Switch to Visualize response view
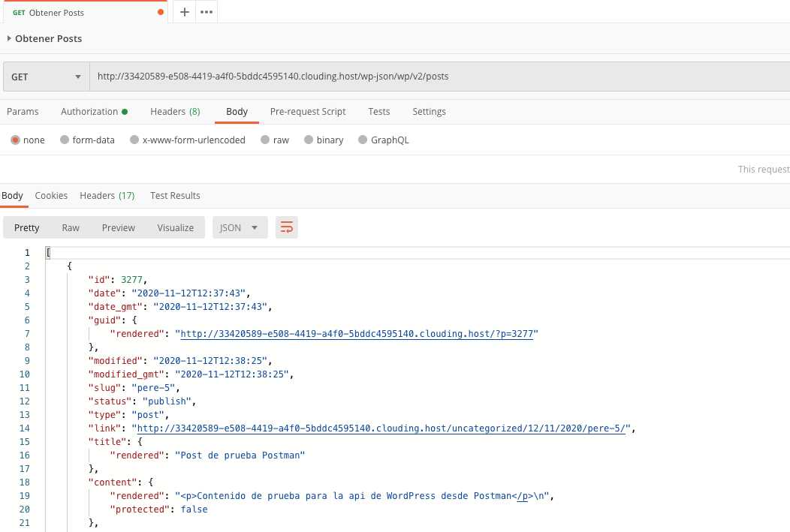The image size is (790, 532). pyautogui.click(x=175, y=227)
